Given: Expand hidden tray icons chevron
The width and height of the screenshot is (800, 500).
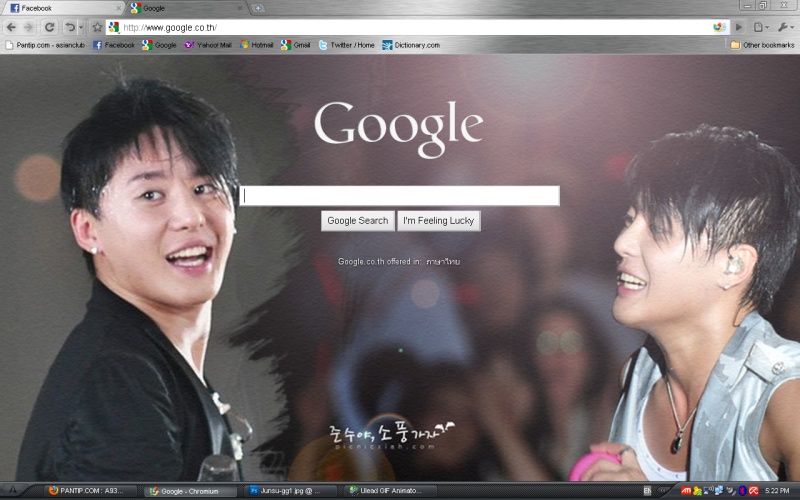Looking at the screenshot, I should point(662,490).
